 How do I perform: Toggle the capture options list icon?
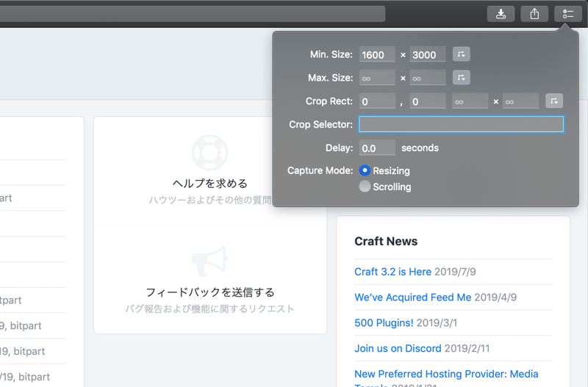(x=568, y=14)
